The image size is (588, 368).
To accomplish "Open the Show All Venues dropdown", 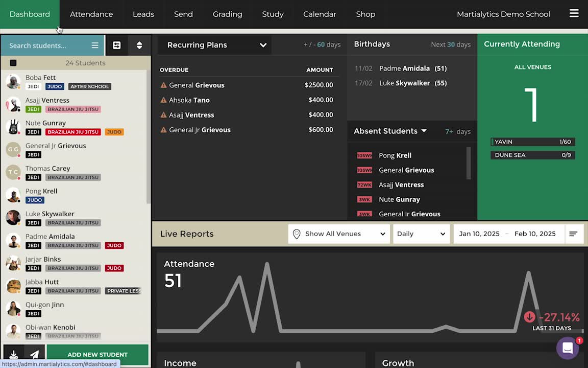I will pyautogui.click(x=339, y=234).
